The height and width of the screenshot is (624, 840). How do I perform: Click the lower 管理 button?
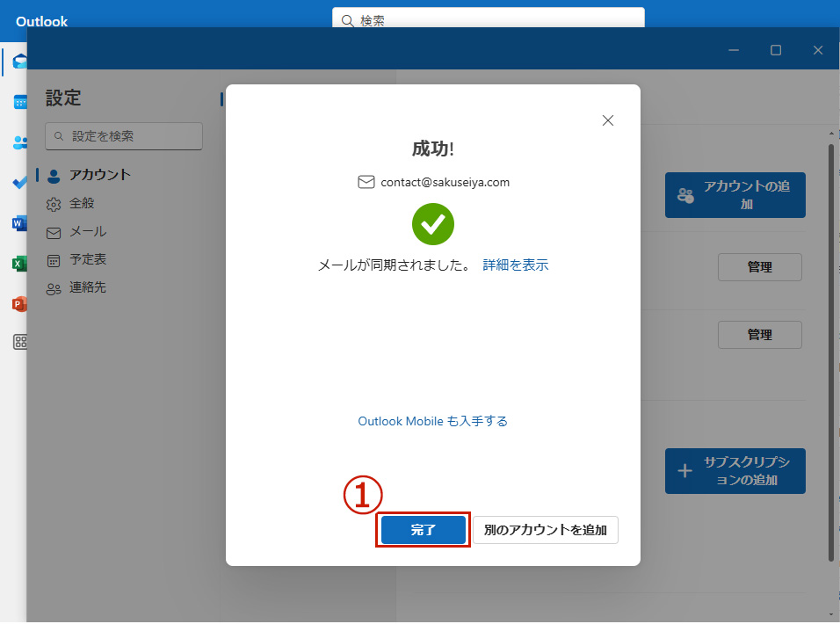[760, 335]
